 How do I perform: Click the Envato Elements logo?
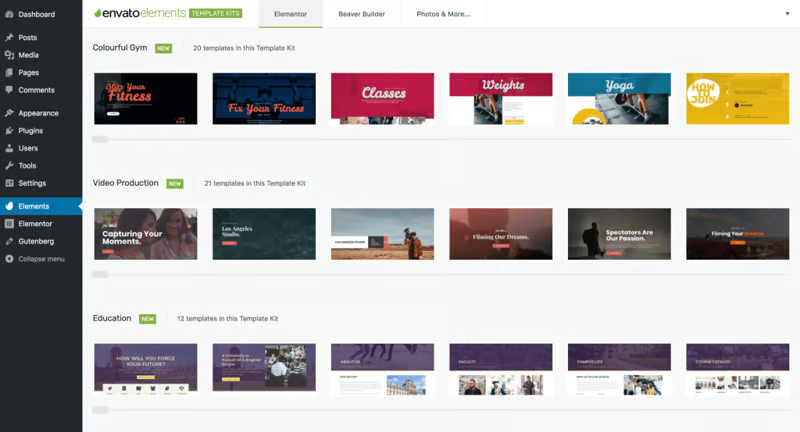click(x=142, y=15)
